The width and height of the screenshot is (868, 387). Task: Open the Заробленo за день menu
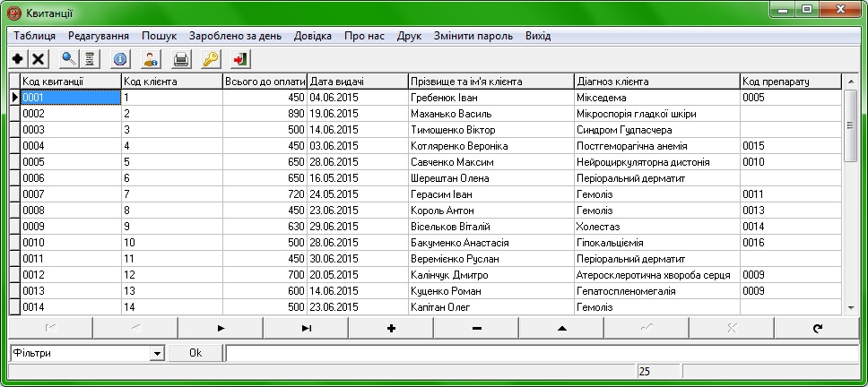235,36
